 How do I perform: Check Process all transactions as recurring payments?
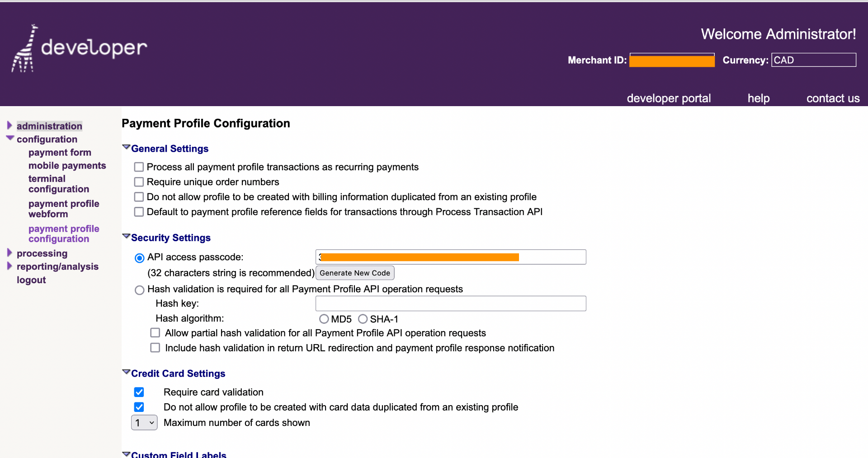(x=139, y=167)
